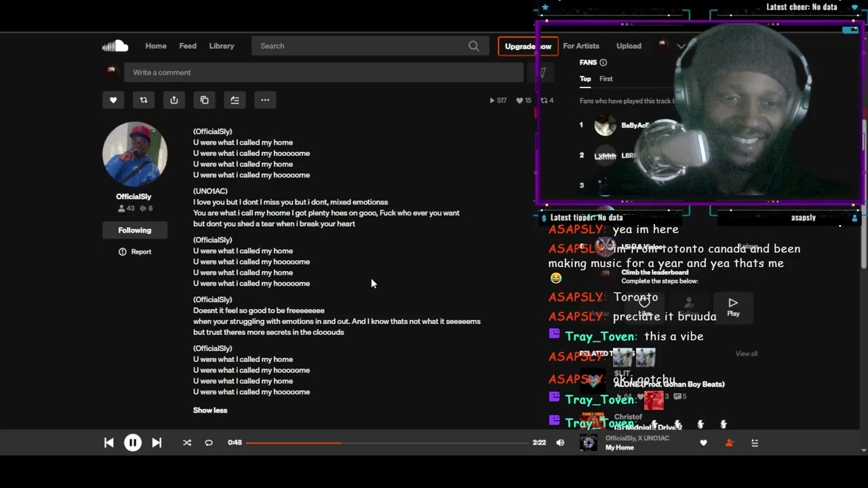Skip to previous track
The width and height of the screenshot is (868, 488).
pos(108,443)
